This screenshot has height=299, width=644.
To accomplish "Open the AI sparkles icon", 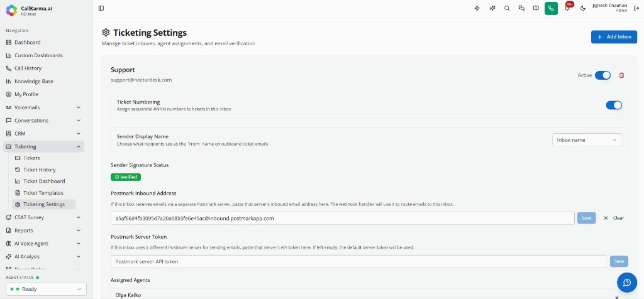I will pos(492,8).
